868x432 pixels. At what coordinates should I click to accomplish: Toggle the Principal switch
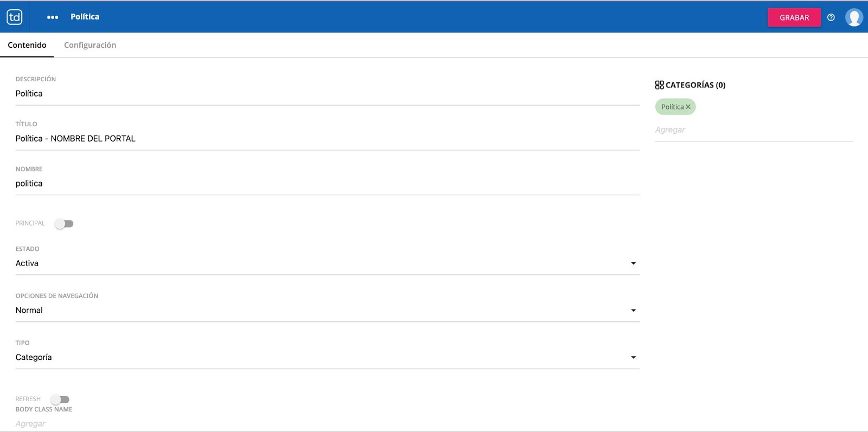64,224
